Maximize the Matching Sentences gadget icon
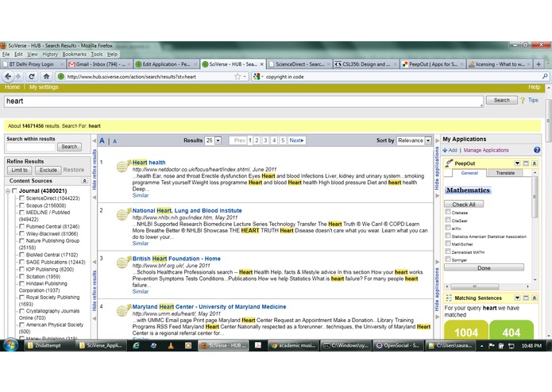 526,298
